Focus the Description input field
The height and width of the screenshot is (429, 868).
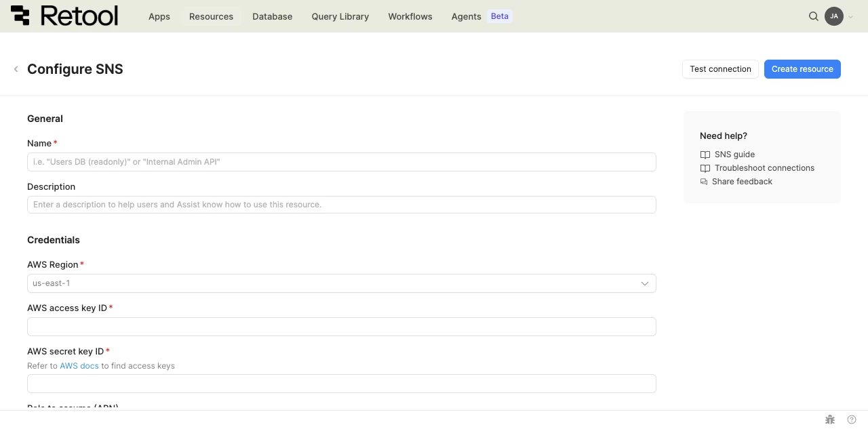[342, 205]
